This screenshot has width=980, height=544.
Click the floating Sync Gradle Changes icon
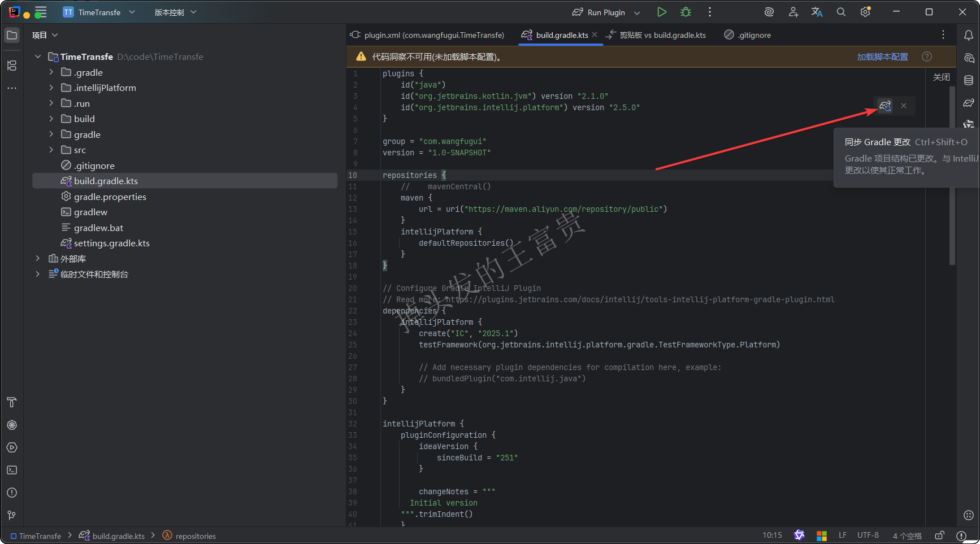pyautogui.click(x=885, y=106)
